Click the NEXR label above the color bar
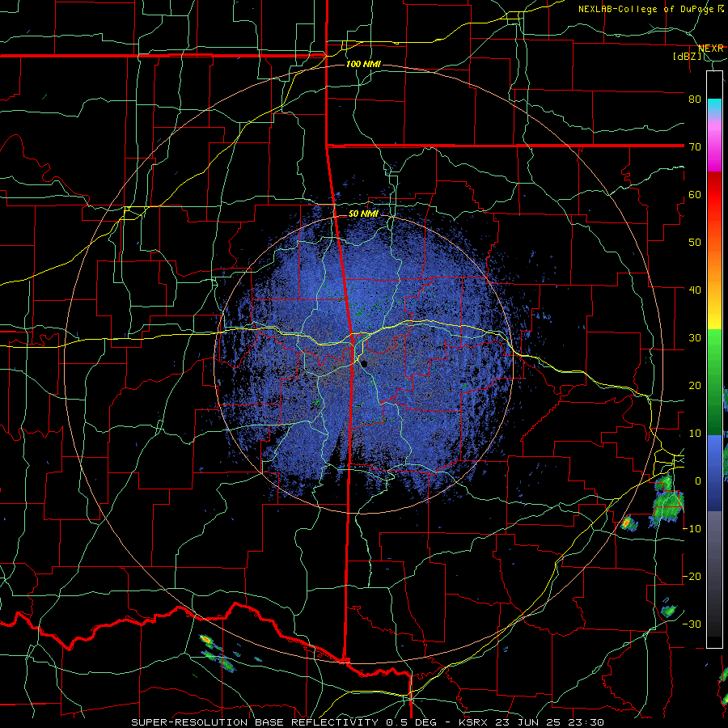 tap(710, 49)
